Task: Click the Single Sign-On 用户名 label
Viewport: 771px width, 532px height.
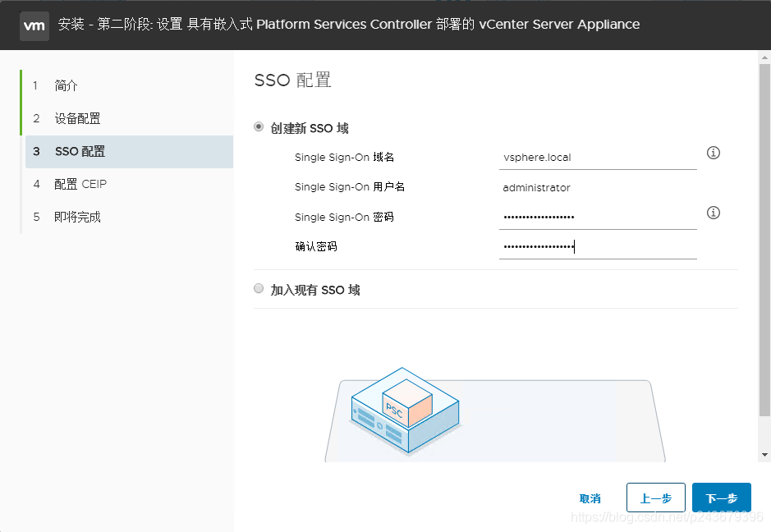Action: [x=350, y=187]
